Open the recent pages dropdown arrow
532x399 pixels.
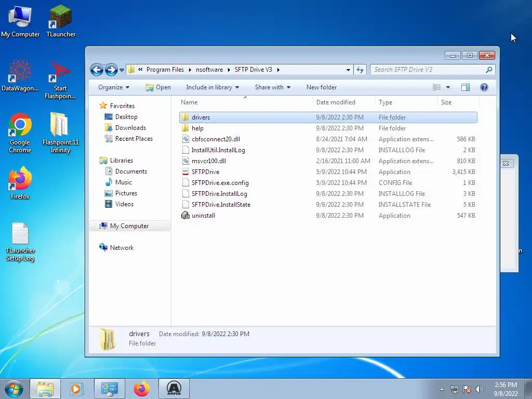[x=122, y=70]
